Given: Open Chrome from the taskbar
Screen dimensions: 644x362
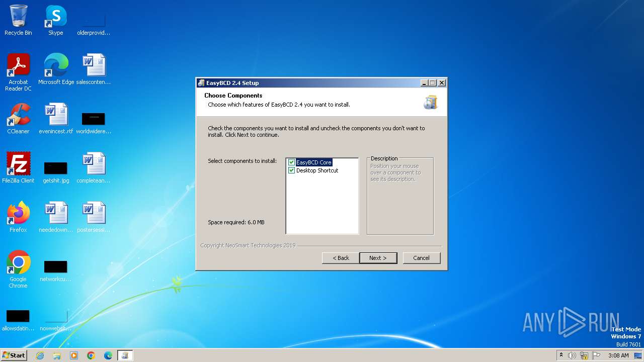Looking at the screenshot, I should [91, 355].
